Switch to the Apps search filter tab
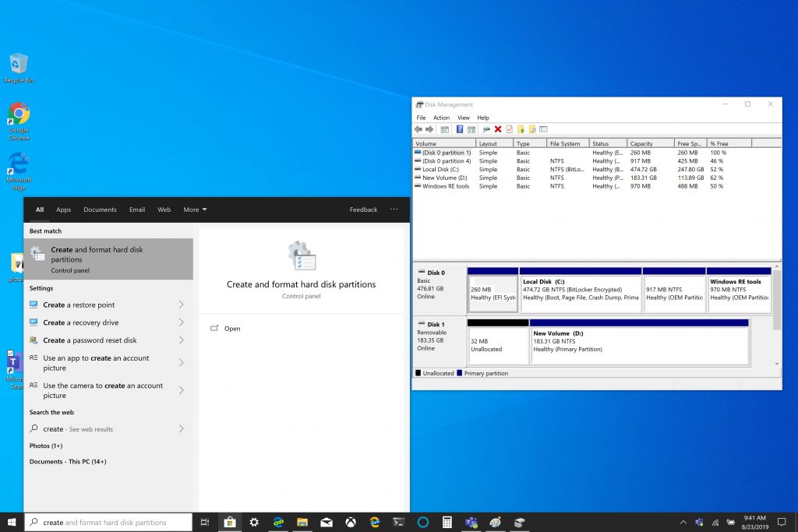 [x=63, y=210]
